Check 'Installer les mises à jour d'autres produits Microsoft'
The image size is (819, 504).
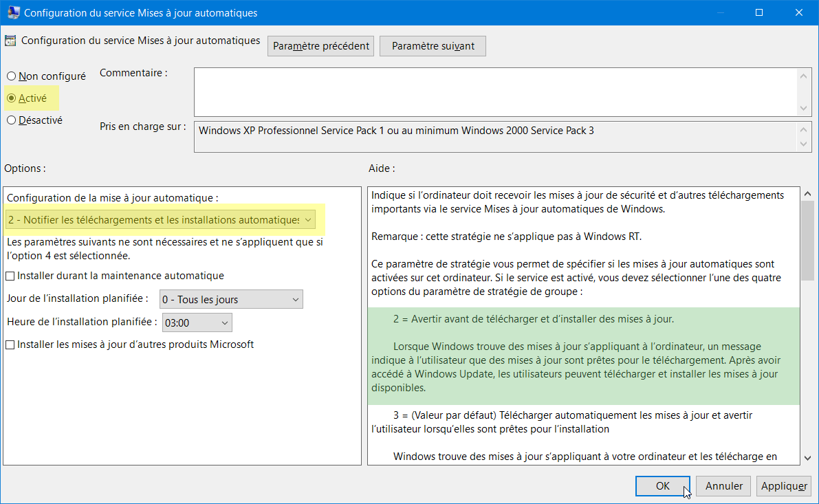[x=10, y=344]
